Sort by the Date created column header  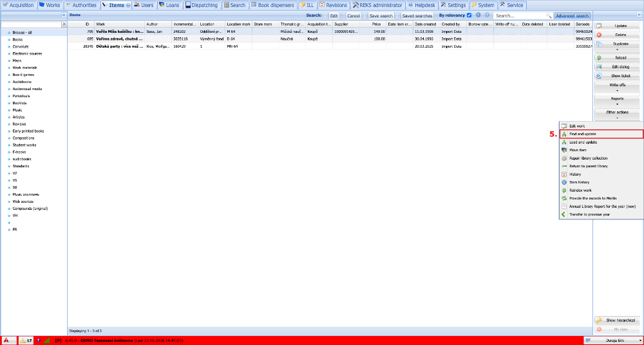(x=426, y=24)
